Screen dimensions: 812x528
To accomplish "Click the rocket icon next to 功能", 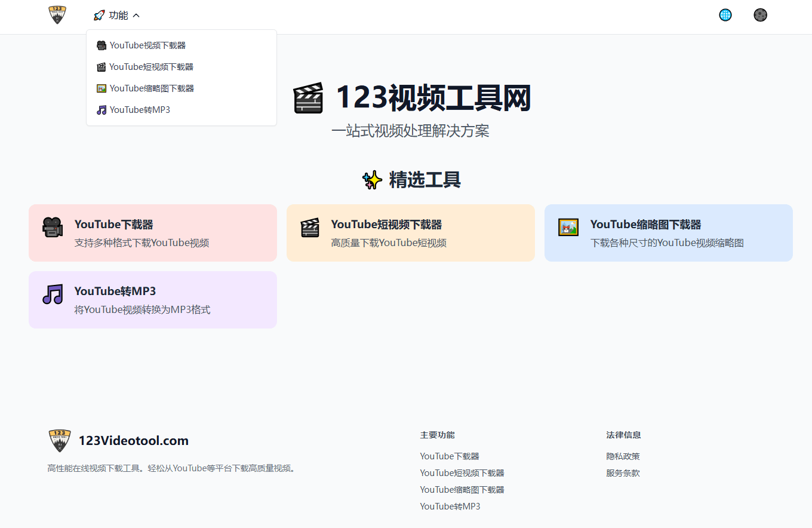I will (99, 15).
